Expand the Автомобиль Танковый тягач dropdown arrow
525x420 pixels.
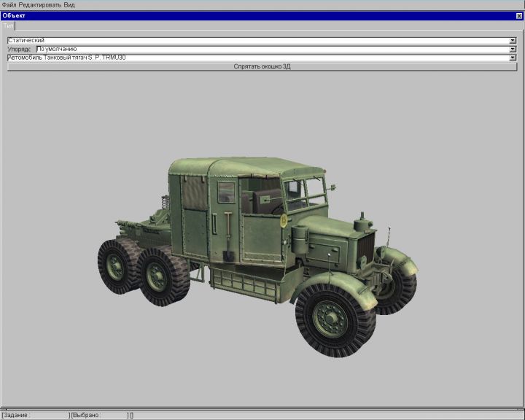pyautogui.click(x=513, y=58)
